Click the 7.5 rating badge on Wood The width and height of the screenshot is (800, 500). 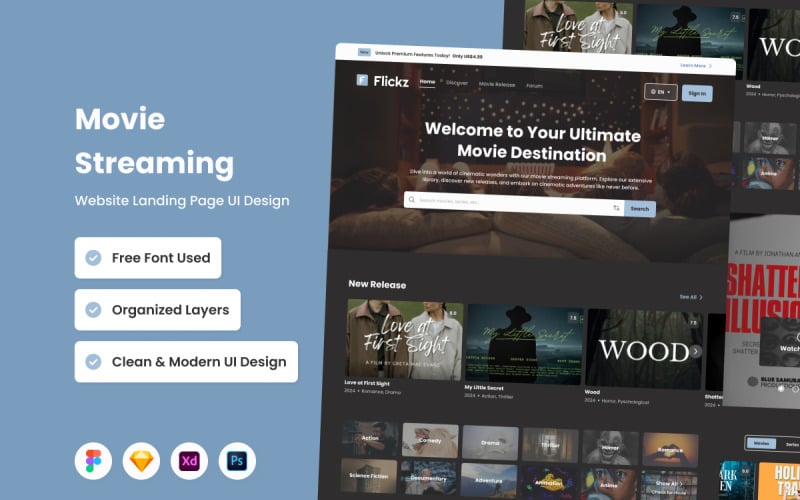(693, 322)
